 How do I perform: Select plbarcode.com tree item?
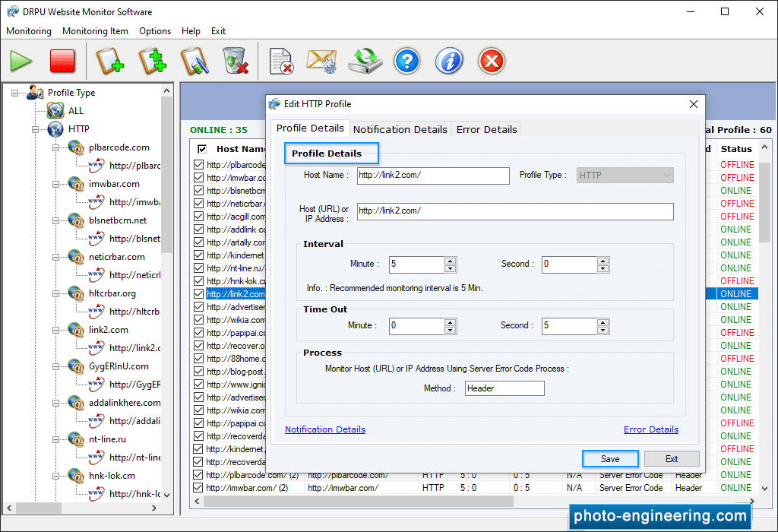pos(119,147)
